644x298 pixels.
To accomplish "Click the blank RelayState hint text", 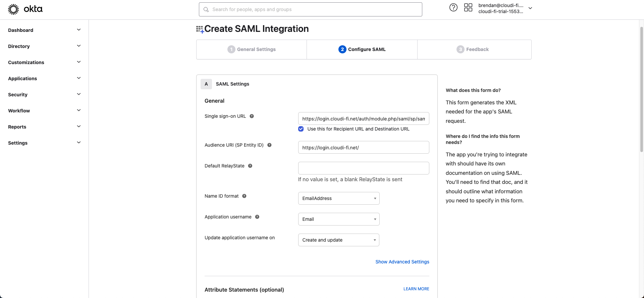I will pyautogui.click(x=350, y=180).
